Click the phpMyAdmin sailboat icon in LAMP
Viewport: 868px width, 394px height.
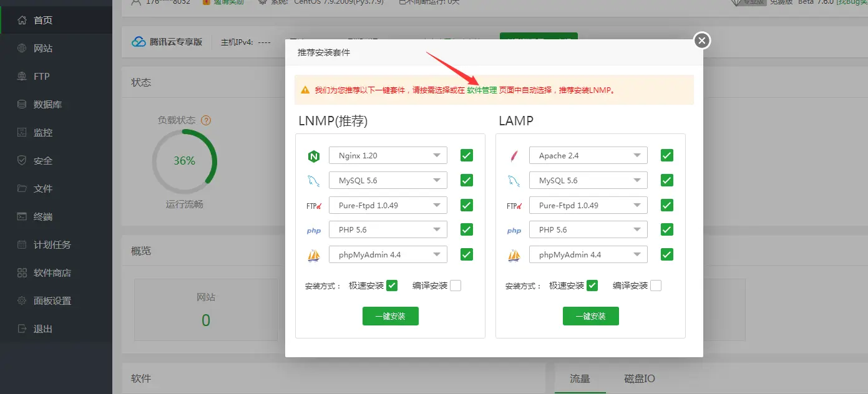(x=514, y=255)
